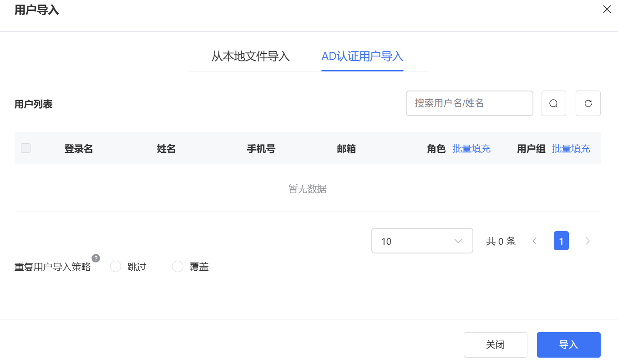Viewport: 618px width, 364px height.
Task: Click the 登录名 column header
Action: [79, 149]
